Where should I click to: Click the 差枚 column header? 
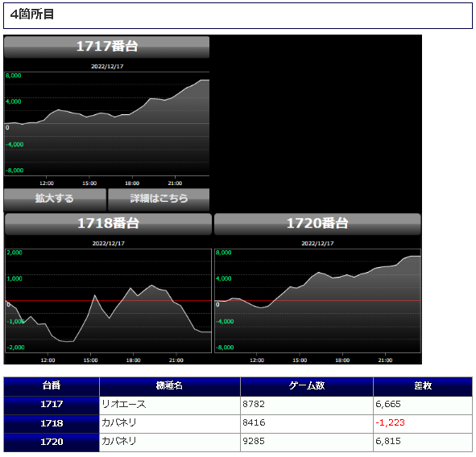[423, 386]
